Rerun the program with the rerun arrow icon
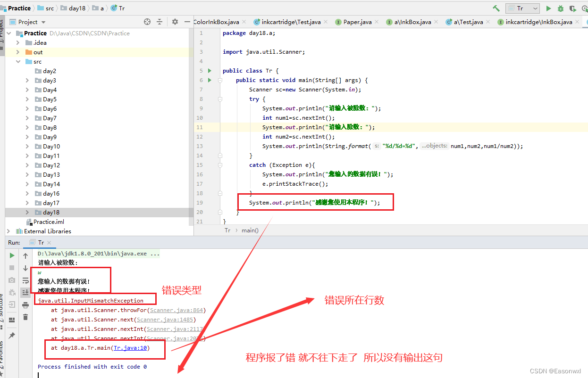Screen dimensions: 588x378 coord(12,255)
